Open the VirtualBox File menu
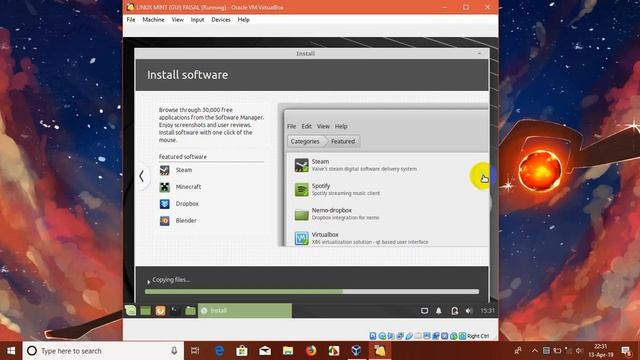This screenshot has width=640, height=360. click(x=131, y=20)
